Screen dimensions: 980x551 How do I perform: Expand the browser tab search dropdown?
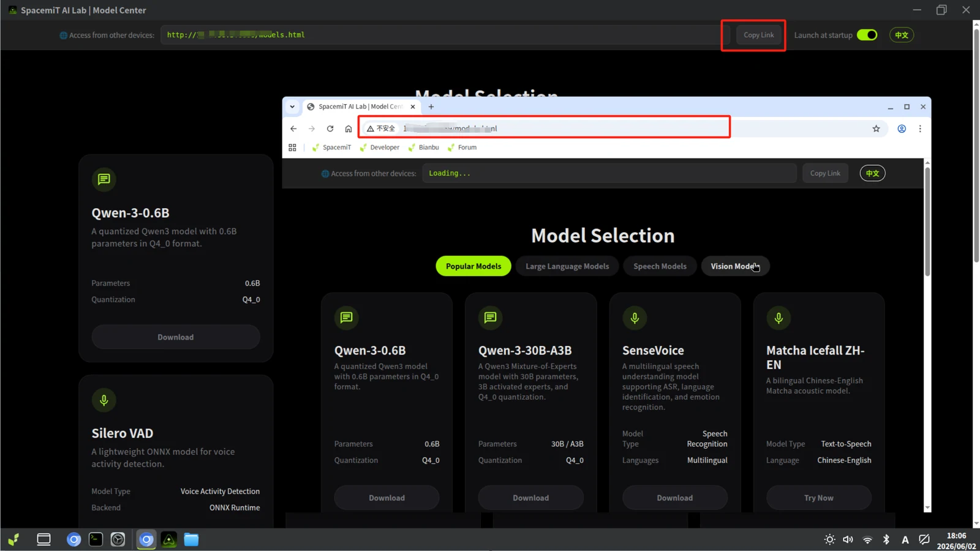292,107
